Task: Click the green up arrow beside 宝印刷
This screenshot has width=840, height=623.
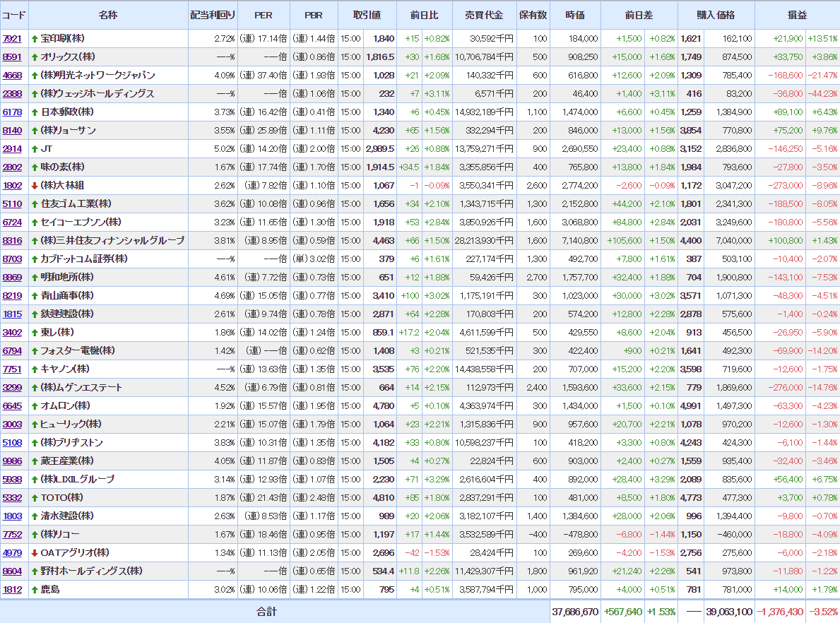Action: click(x=35, y=39)
